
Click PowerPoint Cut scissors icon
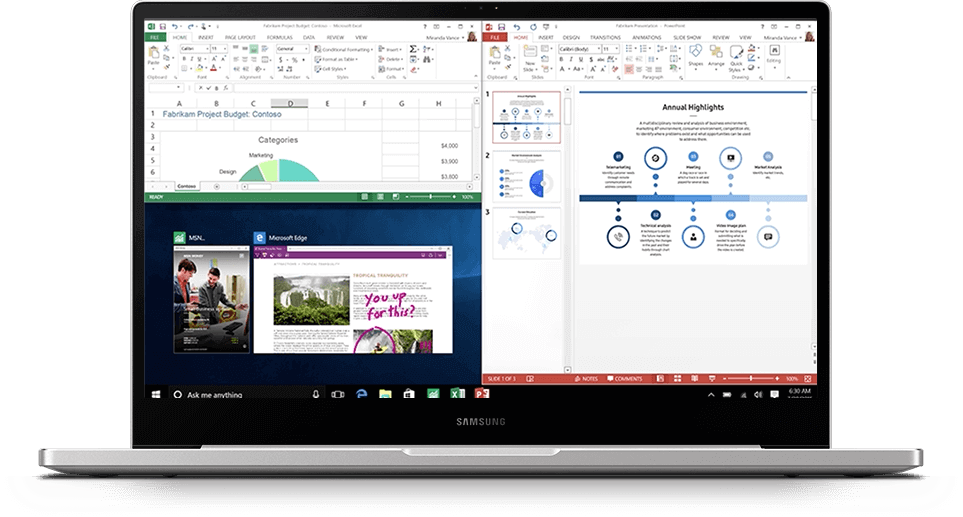click(x=507, y=48)
